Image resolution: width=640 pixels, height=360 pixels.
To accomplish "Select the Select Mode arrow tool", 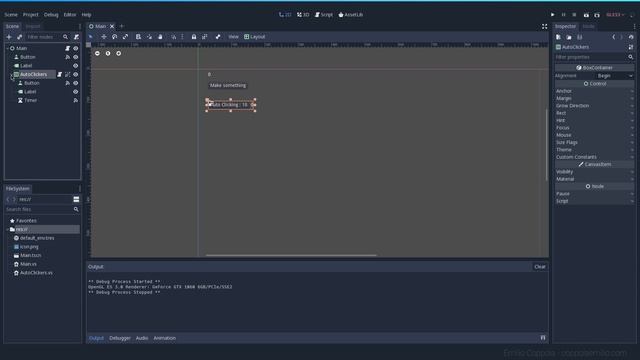I will pos(91,37).
